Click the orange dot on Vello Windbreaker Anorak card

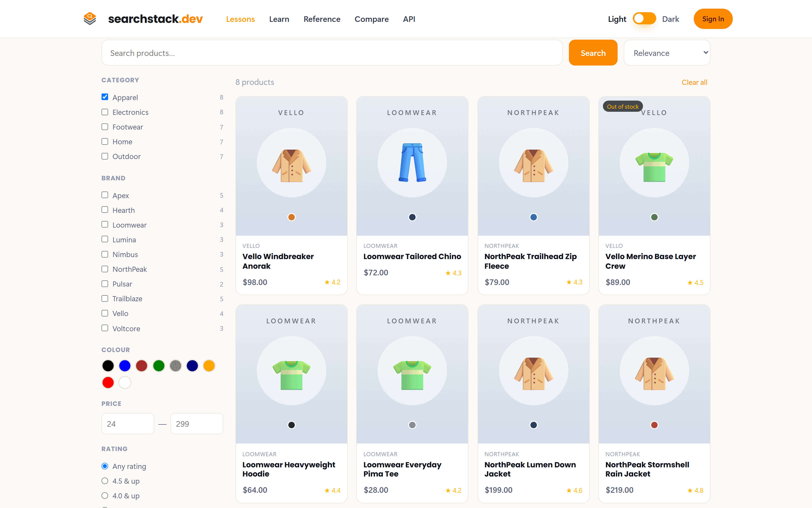click(x=291, y=217)
